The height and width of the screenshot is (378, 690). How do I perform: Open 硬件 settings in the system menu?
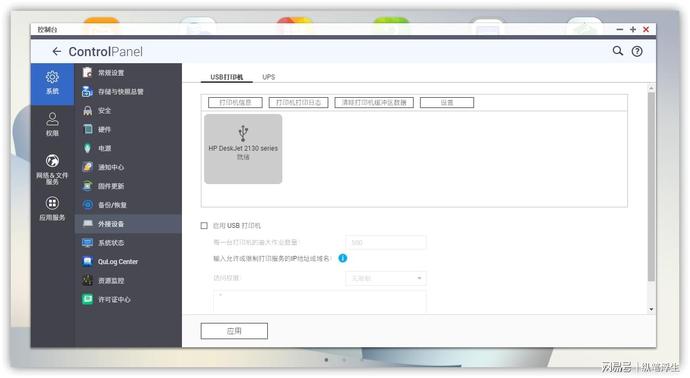point(128,129)
